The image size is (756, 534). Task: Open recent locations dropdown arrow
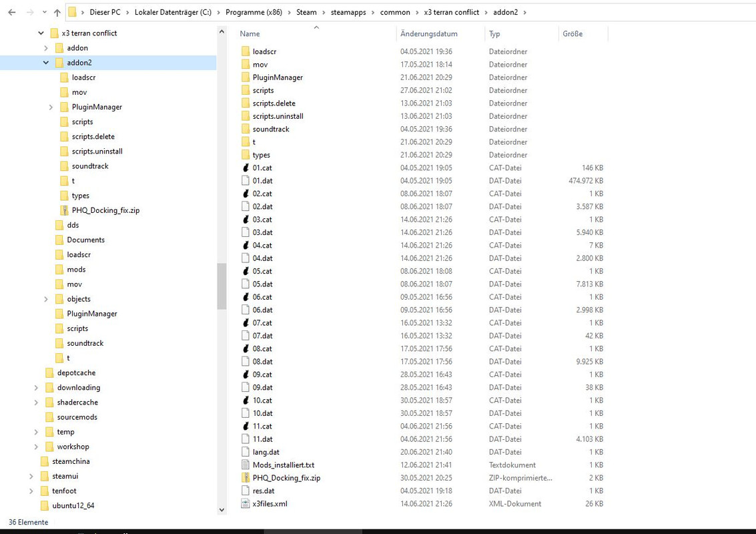pos(44,13)
